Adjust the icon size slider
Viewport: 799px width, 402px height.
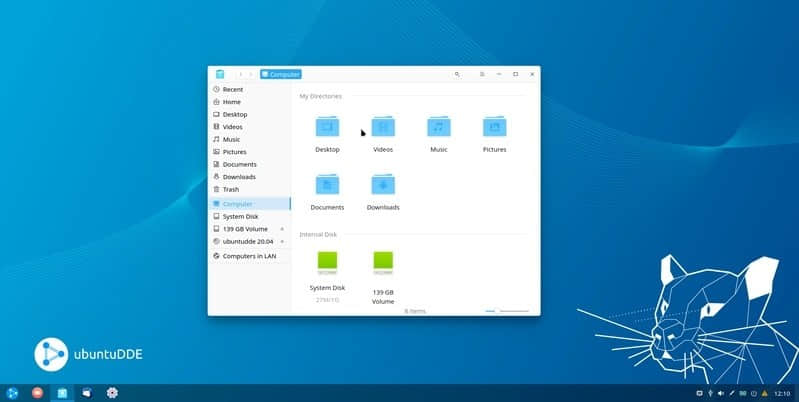[x=496, y=311]
